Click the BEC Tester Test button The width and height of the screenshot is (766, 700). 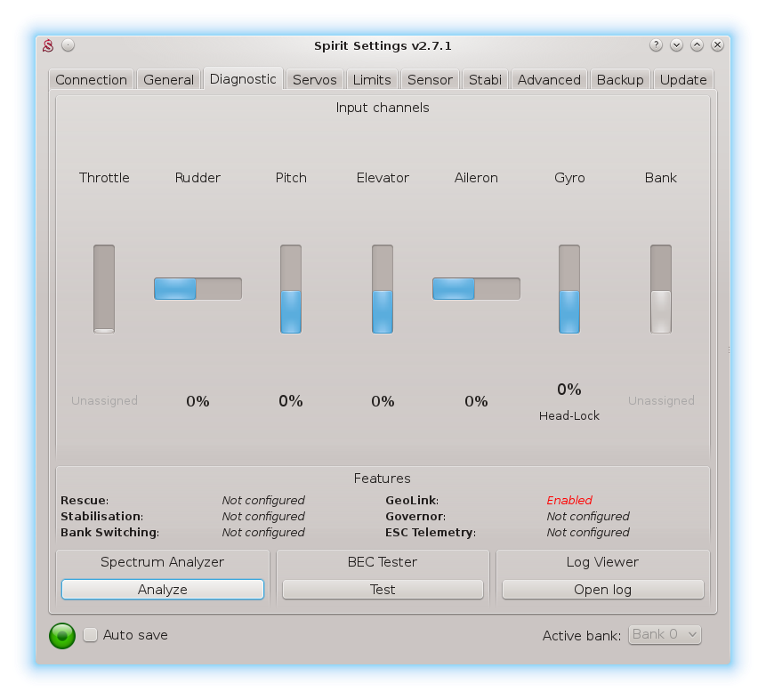383,590
